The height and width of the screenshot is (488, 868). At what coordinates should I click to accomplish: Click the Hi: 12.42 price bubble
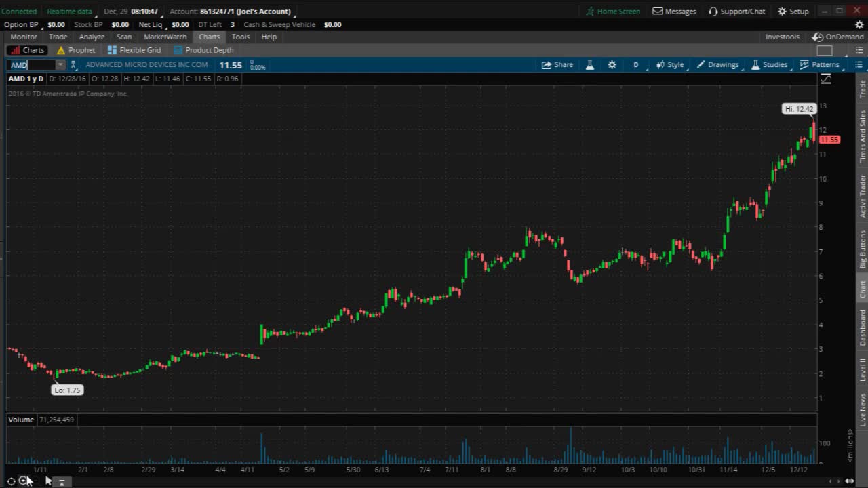click(799, 108)
